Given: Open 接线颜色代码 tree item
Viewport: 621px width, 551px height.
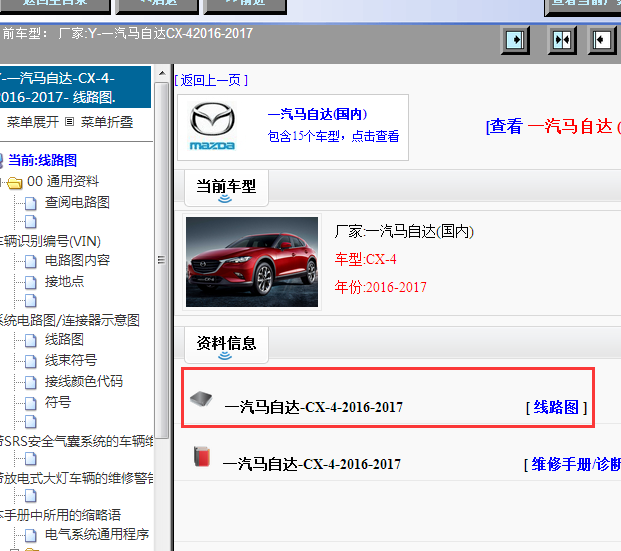Looking at the screenshot, I should 84,381.
